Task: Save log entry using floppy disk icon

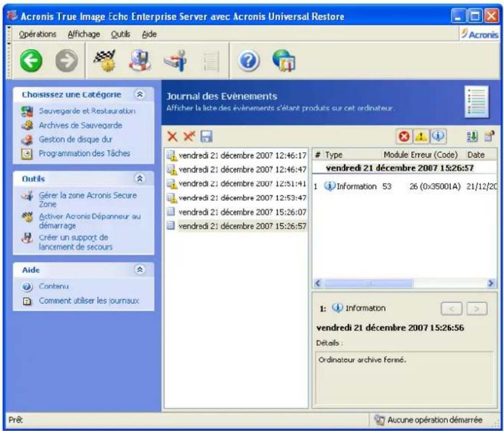Action: click(206, 136)
